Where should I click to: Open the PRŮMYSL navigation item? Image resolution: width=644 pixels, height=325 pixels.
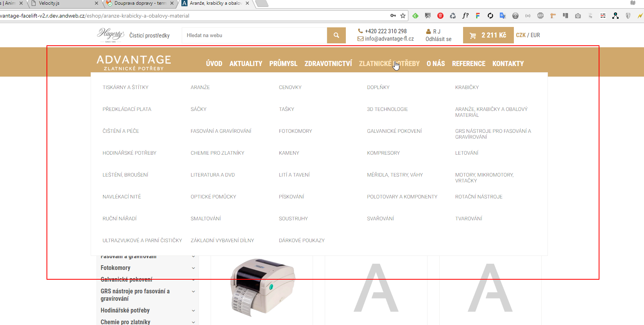click(x=283, y=63)
